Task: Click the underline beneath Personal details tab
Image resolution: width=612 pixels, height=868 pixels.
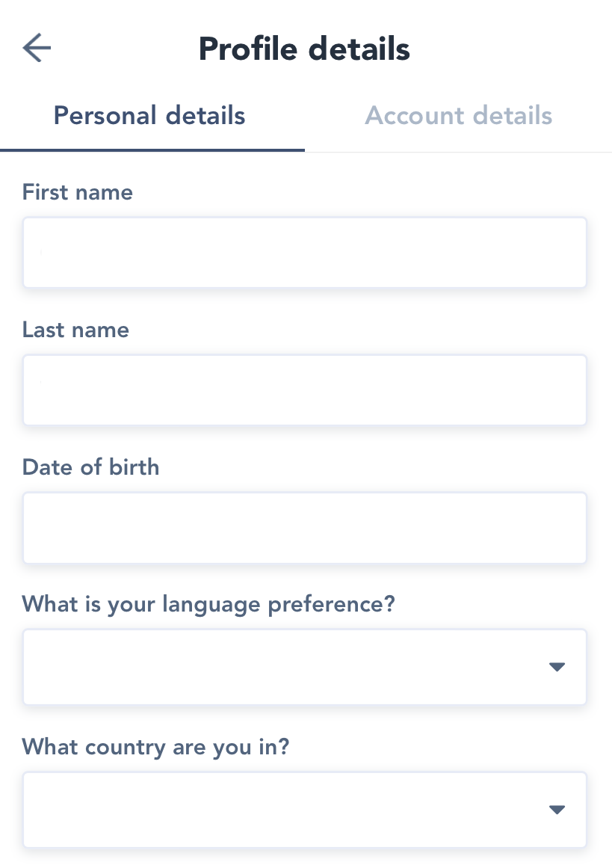Action: 152,150
